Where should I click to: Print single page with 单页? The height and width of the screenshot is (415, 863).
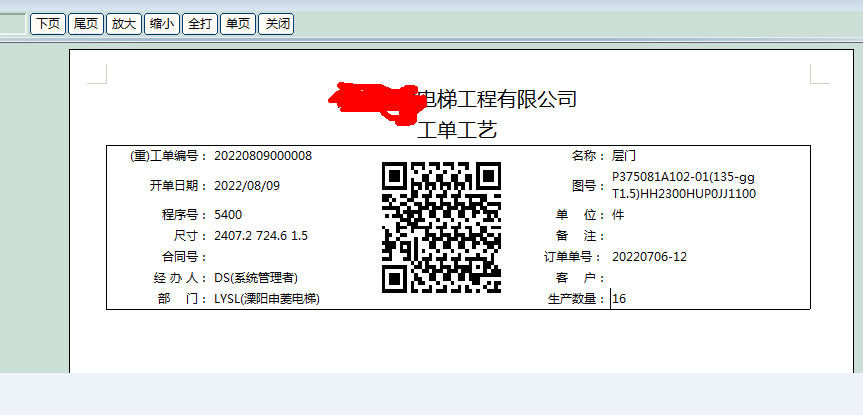238,24
